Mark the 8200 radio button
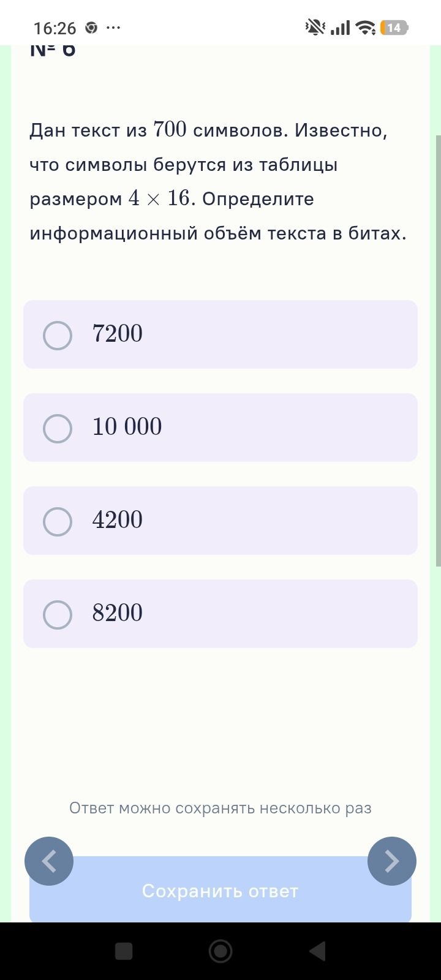The width and height of the screenshot is (441, 980). [58, 614]
